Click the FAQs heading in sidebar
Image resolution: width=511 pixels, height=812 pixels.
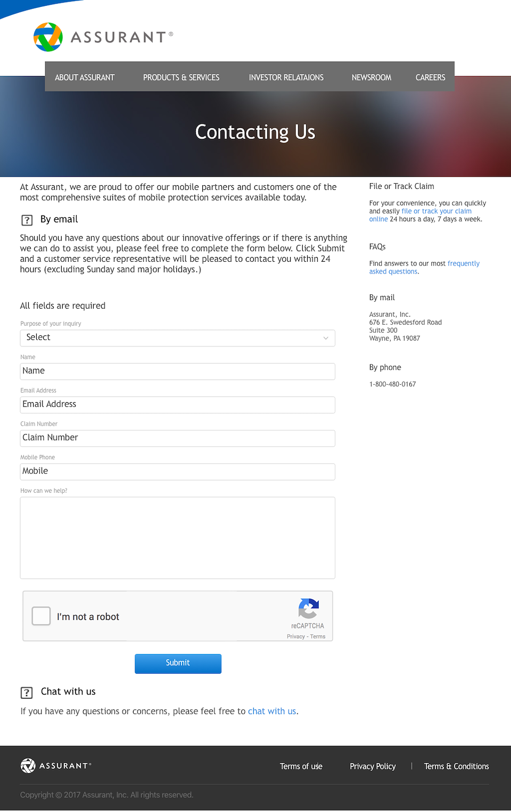click(377, 247)
